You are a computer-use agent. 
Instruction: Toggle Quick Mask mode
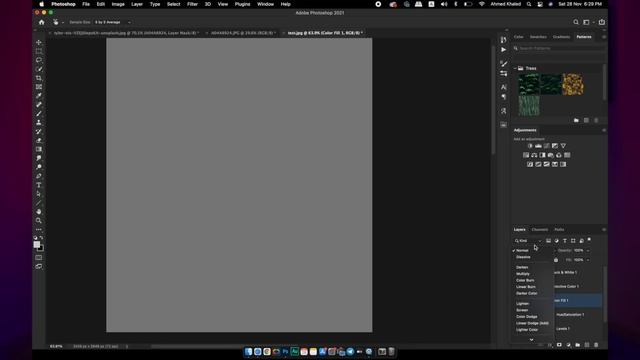click(39, 258)
